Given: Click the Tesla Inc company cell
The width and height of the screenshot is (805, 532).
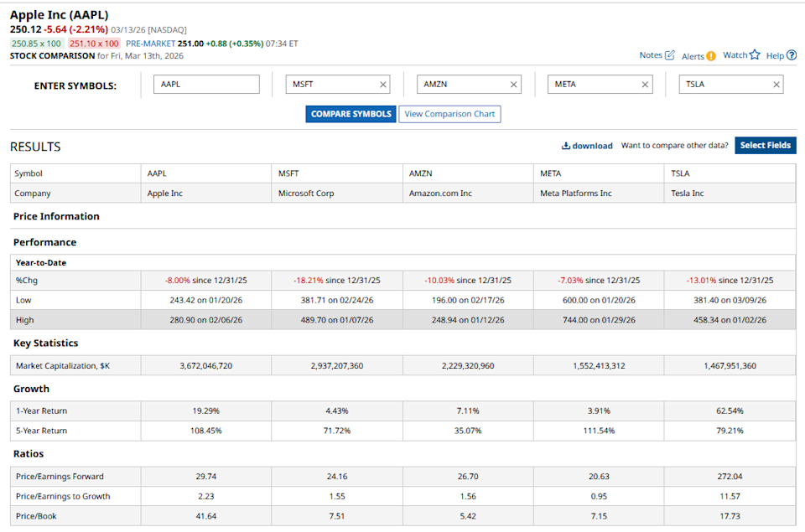Looking at the screenshot, I should [x=688, y=194].
